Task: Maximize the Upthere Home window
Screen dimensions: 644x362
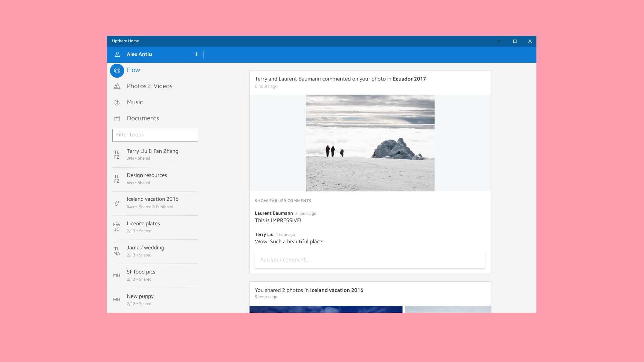Action: click(515, 41)
